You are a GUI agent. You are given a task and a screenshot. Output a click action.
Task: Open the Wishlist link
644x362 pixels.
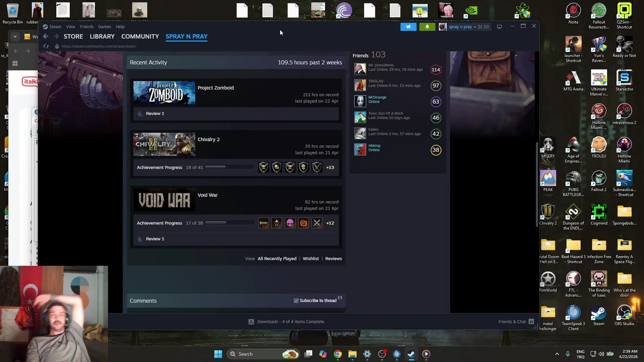point(311,258)
